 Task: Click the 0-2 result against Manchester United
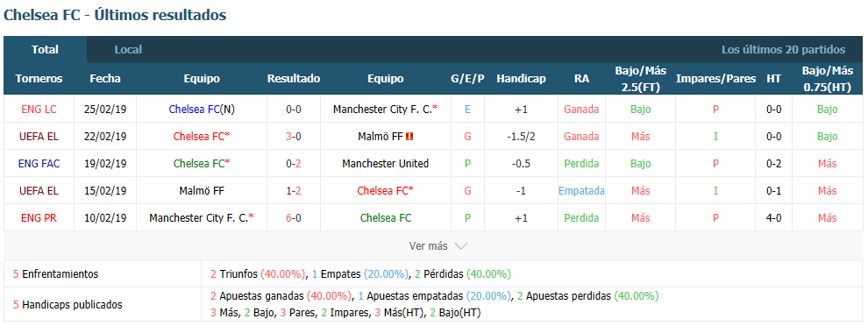coord(294,163)
